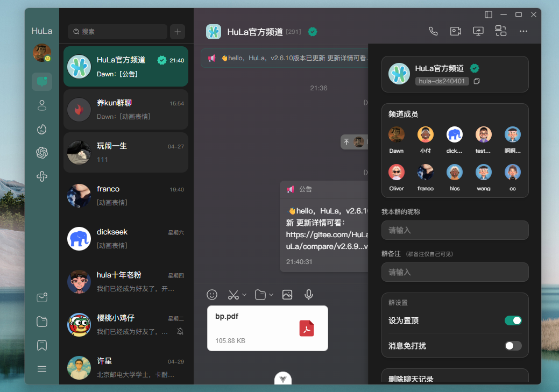Open the 养kun群聊 conversation

click(125, 109)
